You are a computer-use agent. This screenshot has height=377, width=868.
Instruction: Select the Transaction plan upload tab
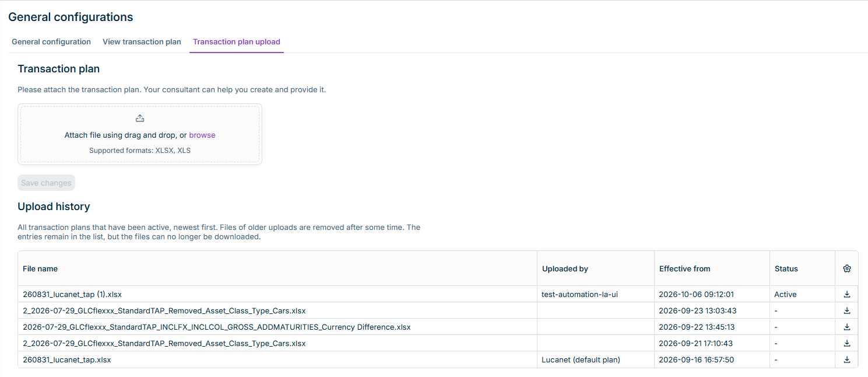237,42
